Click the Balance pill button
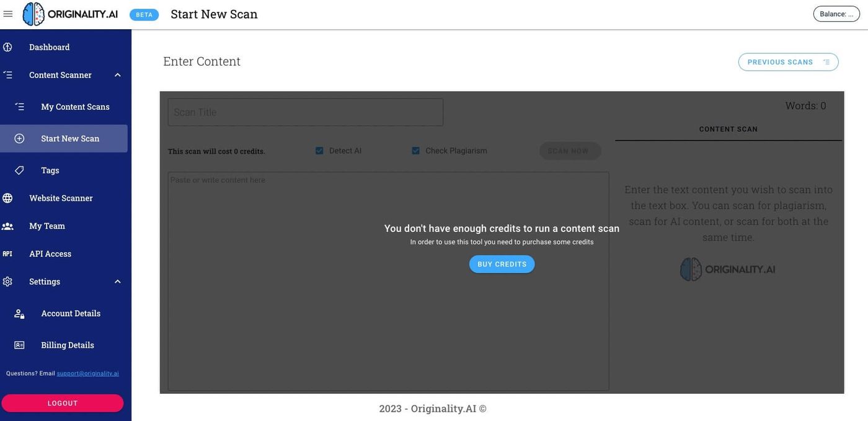868x421 pixels. tap(836, 14)
